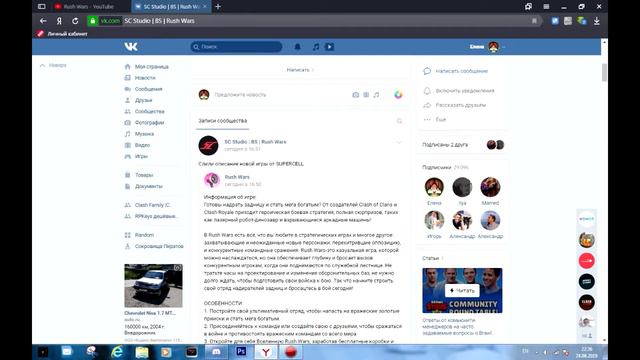Screen dimensions: 640x360
Task: Open the music note icon in header
Action: 316,47
